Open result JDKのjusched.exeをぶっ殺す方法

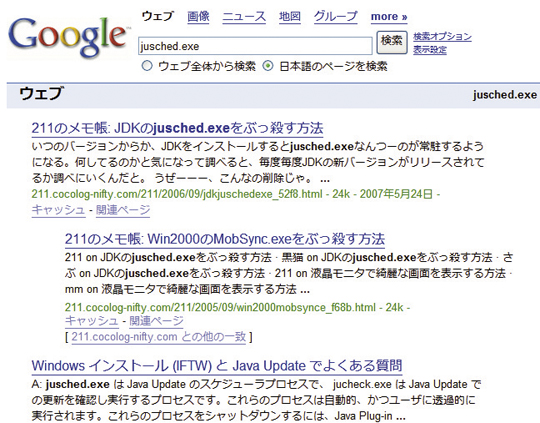177,128
